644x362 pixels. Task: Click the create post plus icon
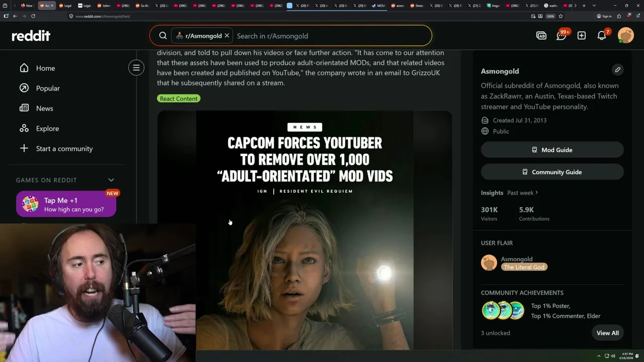(x=582, y=36)
